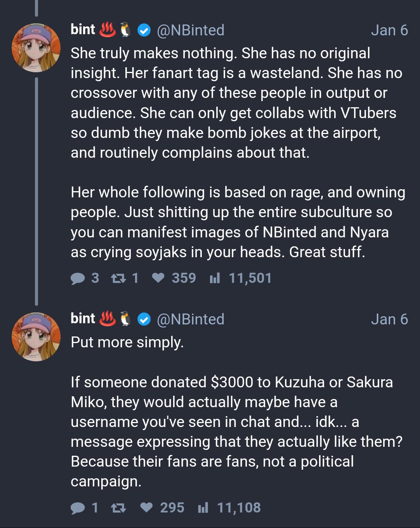Like the tweet with 295 likes
Viewport: 420px width, 528px height.
pyautogui.click(x=146, y=507)
